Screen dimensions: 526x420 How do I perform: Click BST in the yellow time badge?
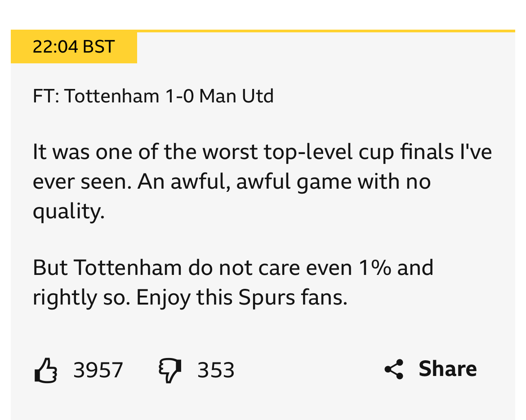(x=98, y=47)
